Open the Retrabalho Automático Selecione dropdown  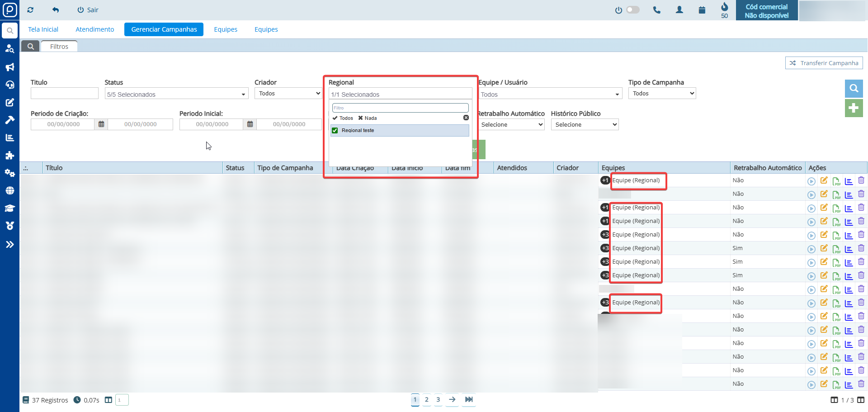[511, 125]
